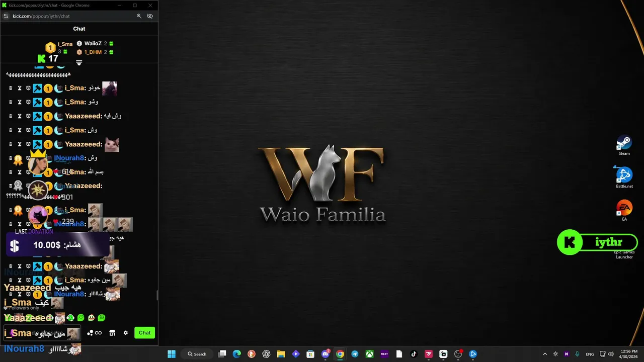Click the crossed-eye tracking protection icon
This screenshot has height=362, width=644.
tap(150, 16)
